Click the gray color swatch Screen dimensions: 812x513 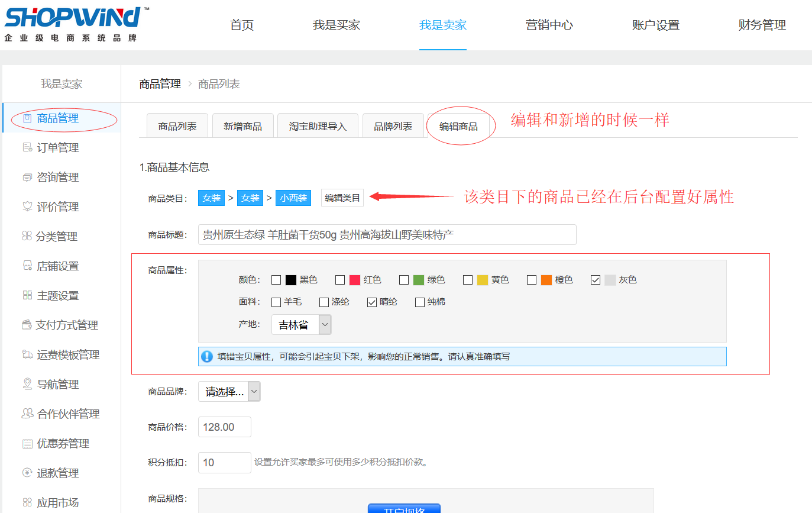(610, 280)
